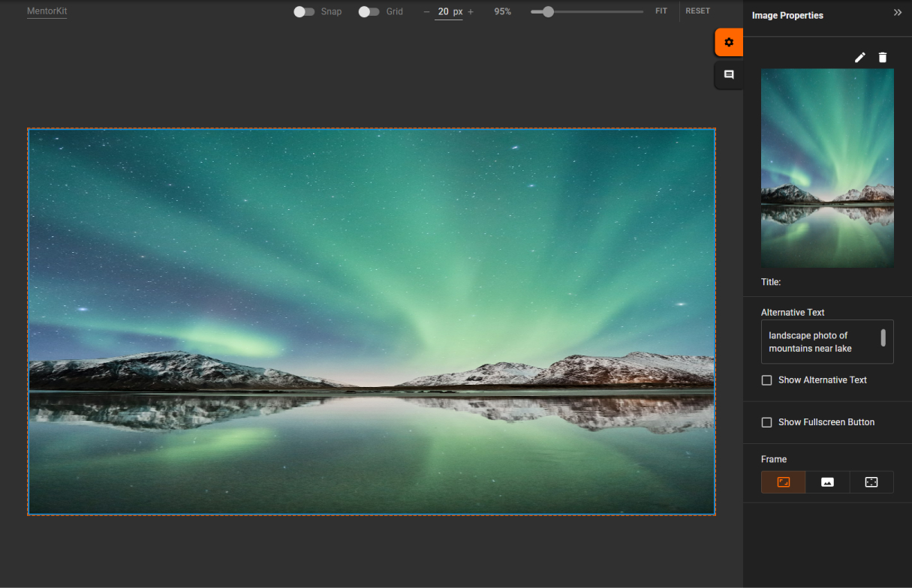Click the 95% zoom value
Image resolution: width=912 pixels, height=588 pixels.
point(503,11)
